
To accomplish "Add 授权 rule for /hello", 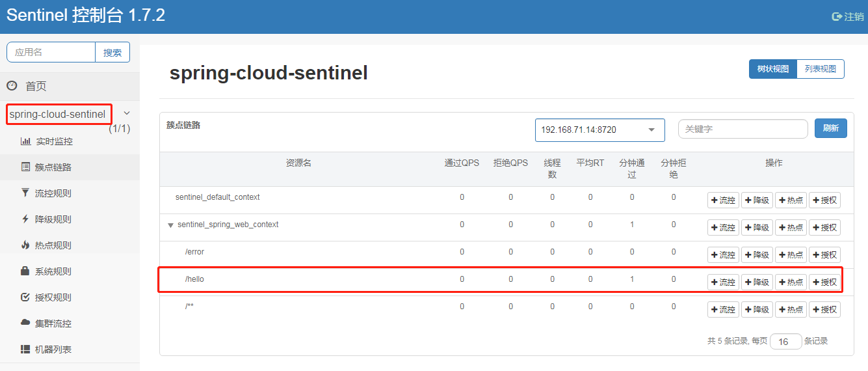I will click(x=824, y=282).
